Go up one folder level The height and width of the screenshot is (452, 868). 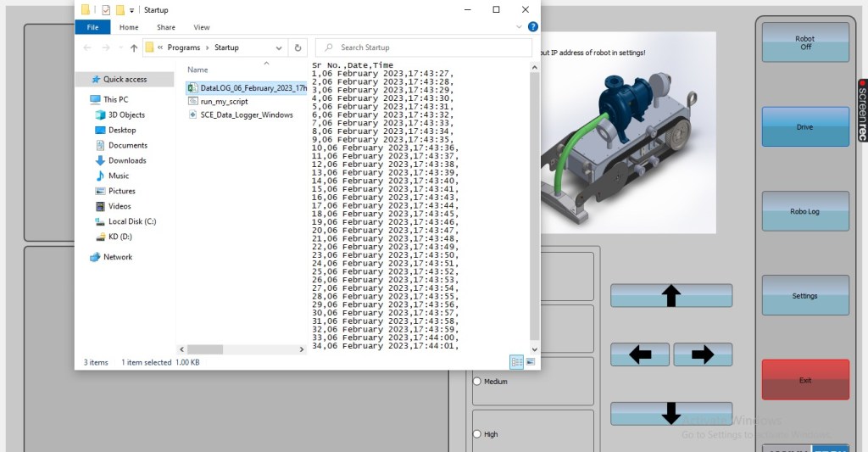click(x=134, y=47)
